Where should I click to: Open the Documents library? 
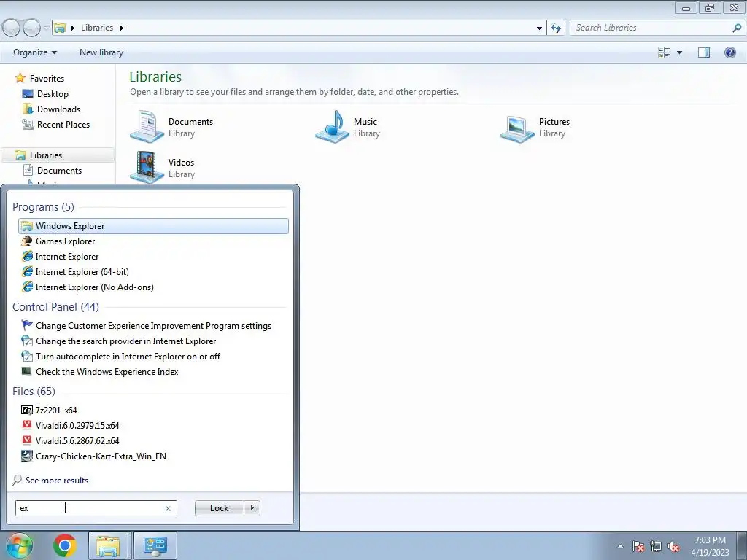click(x=172, y=127)
